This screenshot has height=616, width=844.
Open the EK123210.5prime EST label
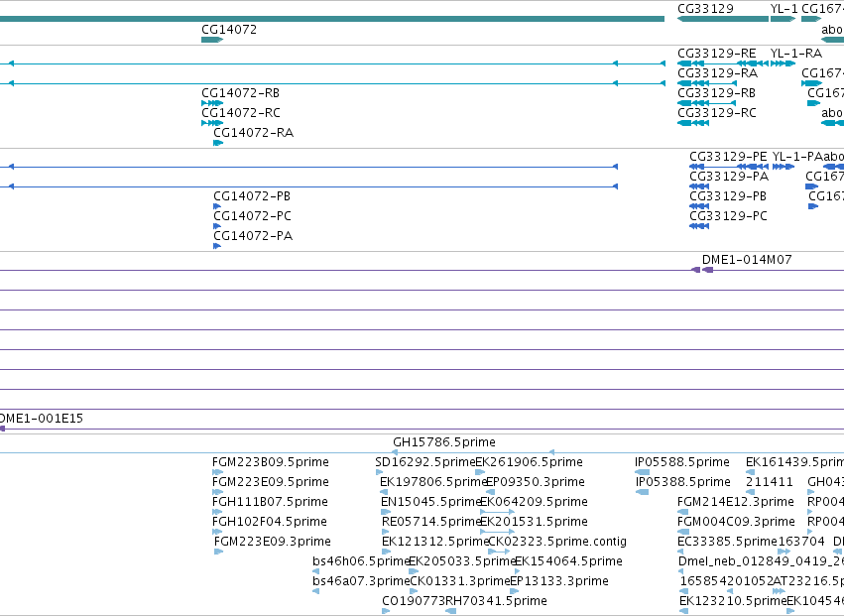click(x=733, y=601)
